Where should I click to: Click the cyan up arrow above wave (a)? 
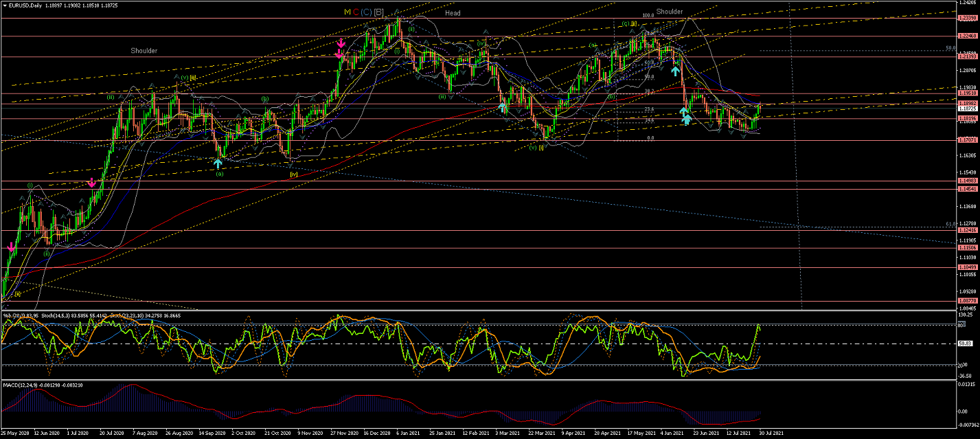point(218,163)
